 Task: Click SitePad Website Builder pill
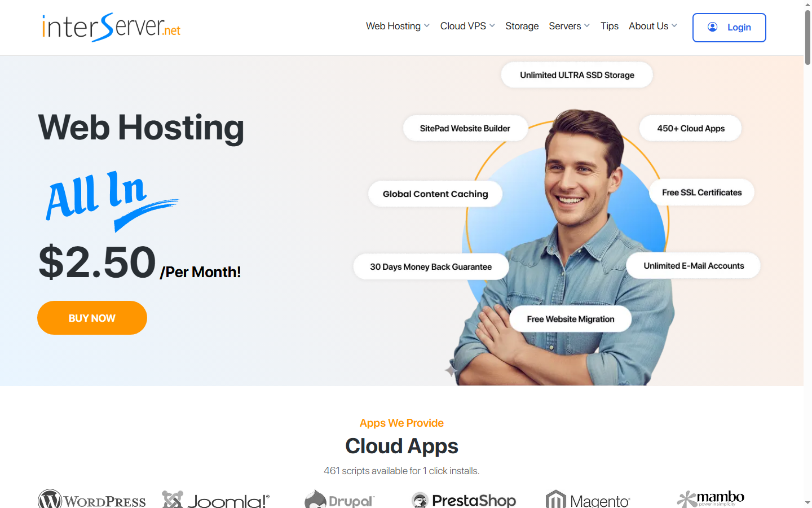465,128
